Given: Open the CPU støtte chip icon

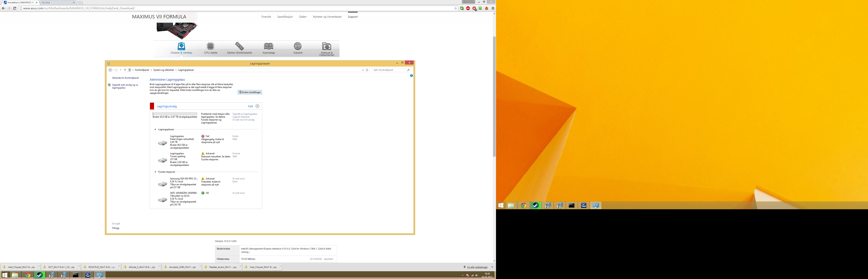Looking at the screenshot, I should tap(210, 46).
